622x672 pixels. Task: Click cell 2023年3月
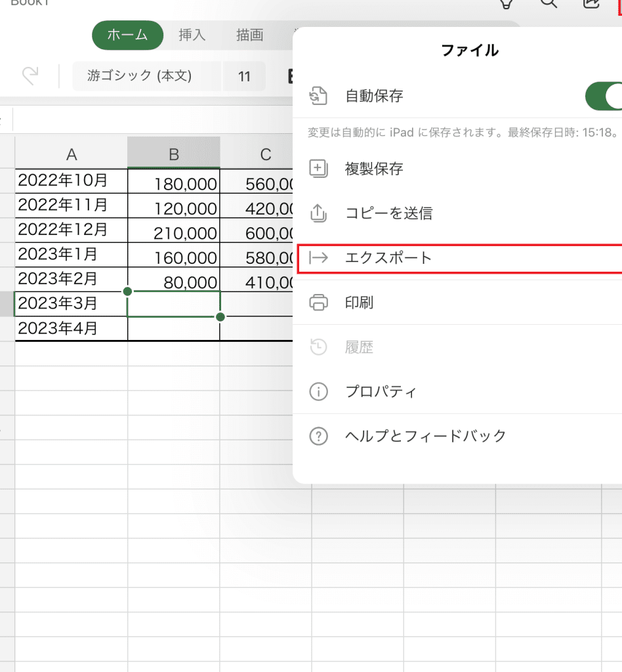click(71, 304)
